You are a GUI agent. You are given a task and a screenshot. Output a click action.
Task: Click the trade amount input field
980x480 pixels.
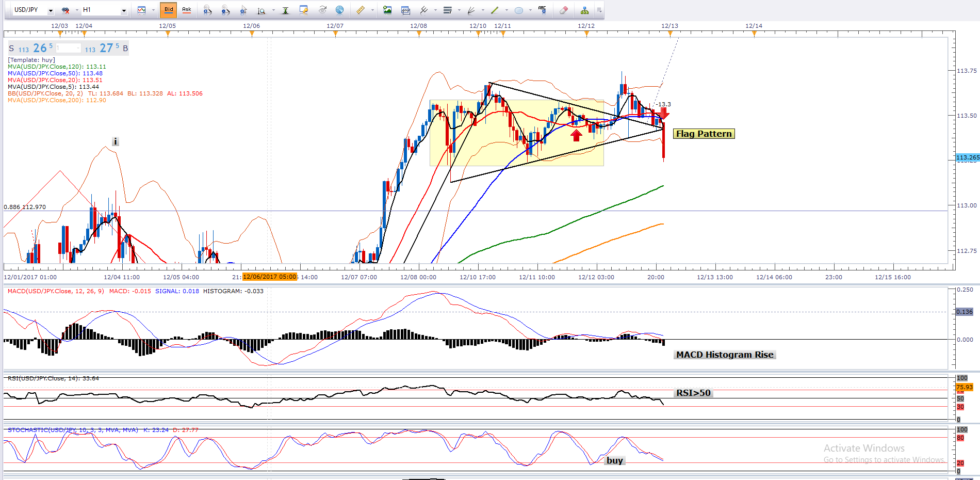pyautogui.click(x=68, y=48)
